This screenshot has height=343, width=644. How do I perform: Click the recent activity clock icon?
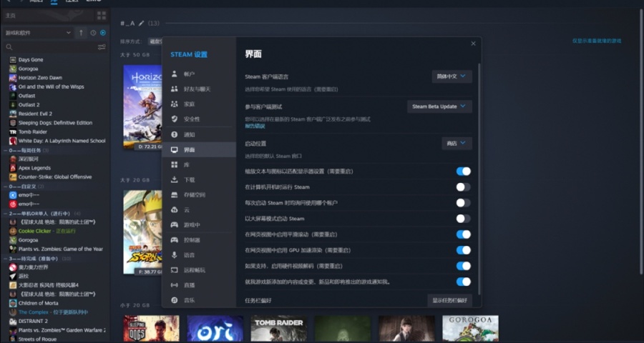(x=93, y=33)
